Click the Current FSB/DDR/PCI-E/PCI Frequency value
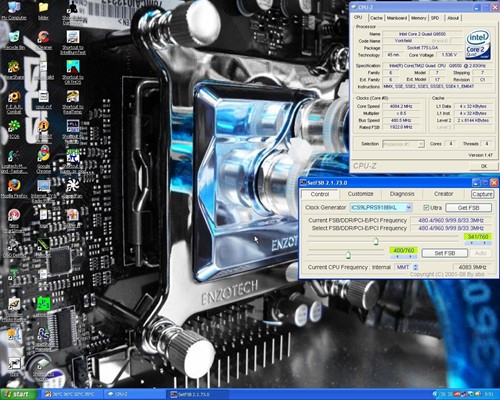 tap(451, 220)
